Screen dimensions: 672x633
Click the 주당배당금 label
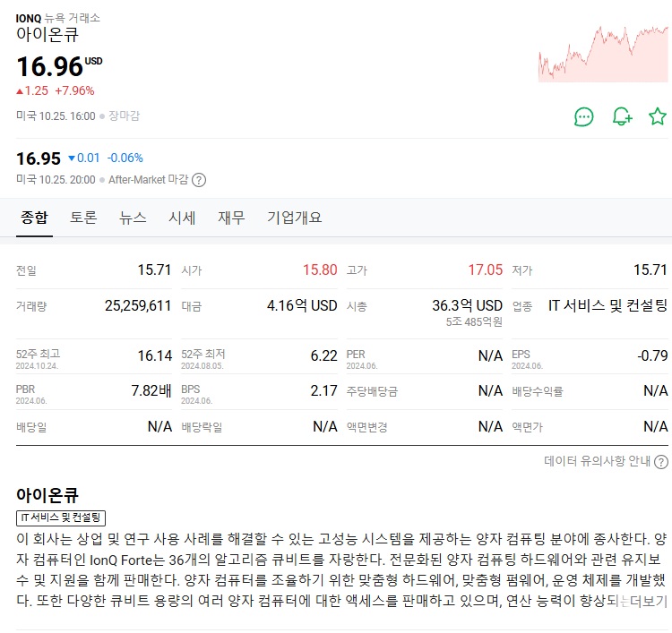click(x=372, y=391)
